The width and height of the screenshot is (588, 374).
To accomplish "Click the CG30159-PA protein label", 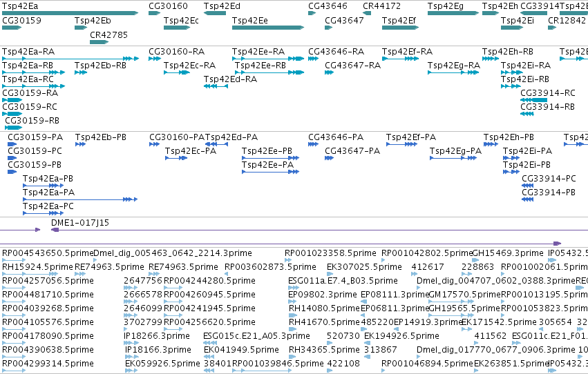I will [35, 137].
